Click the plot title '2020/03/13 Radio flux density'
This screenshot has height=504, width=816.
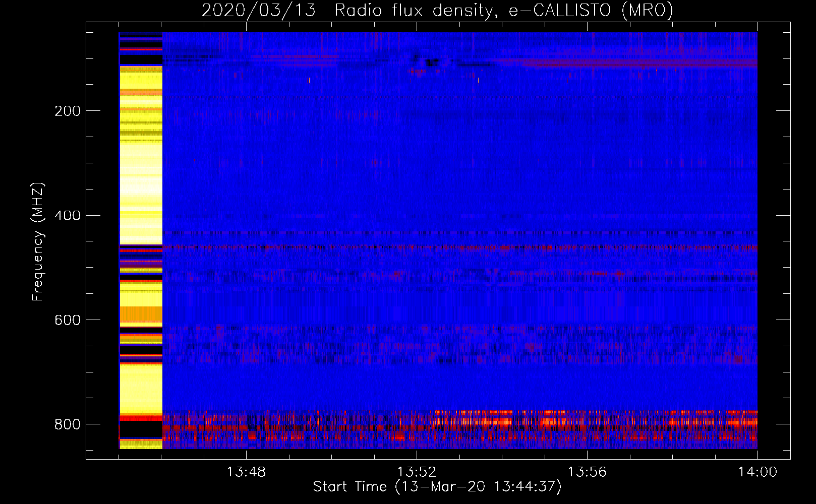[x=437, y=10]
